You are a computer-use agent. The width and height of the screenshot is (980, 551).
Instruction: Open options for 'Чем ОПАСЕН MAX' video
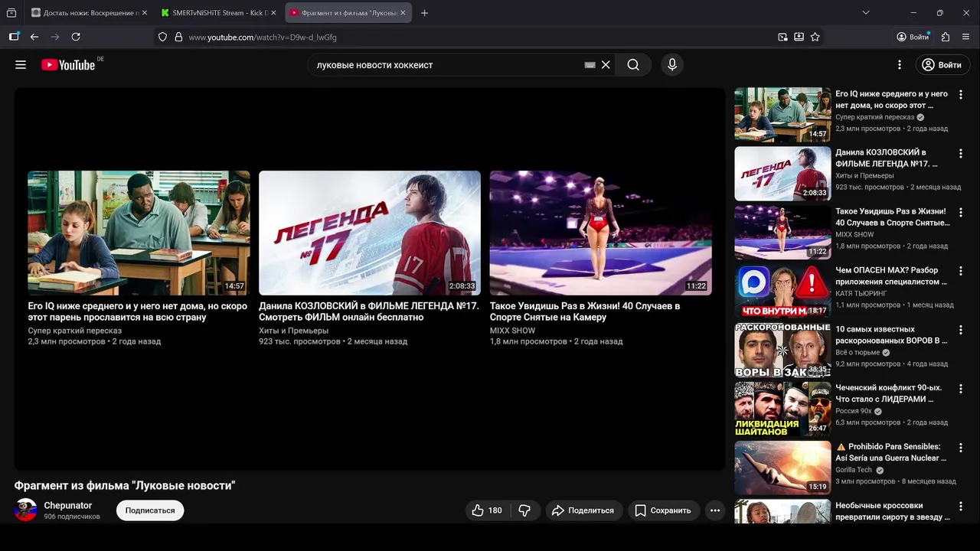coord(961,271)
